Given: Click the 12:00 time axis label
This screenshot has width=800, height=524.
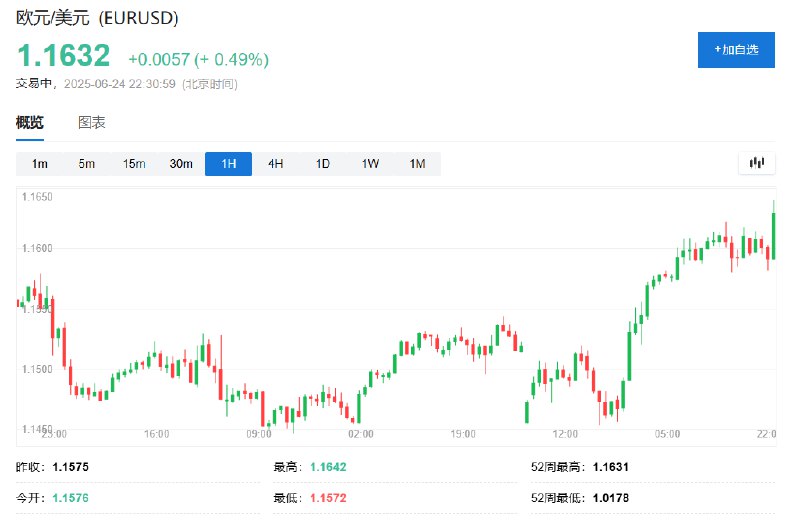Looking at the screenshot, I should click(x=565, y=434).
